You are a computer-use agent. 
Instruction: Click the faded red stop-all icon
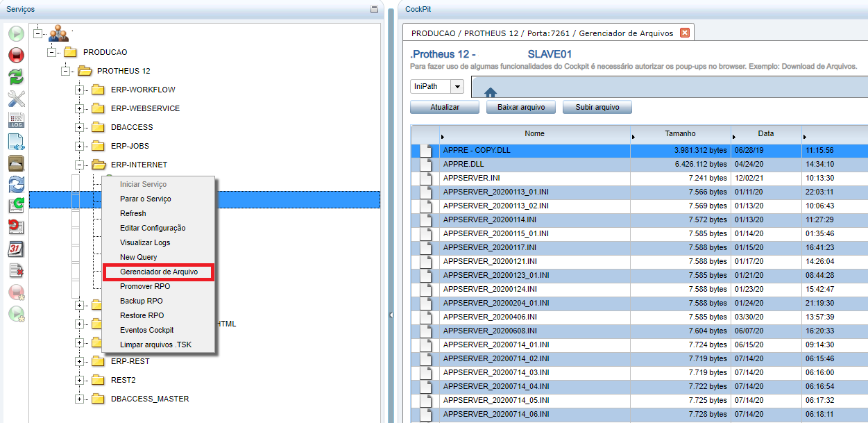point(16,292)
